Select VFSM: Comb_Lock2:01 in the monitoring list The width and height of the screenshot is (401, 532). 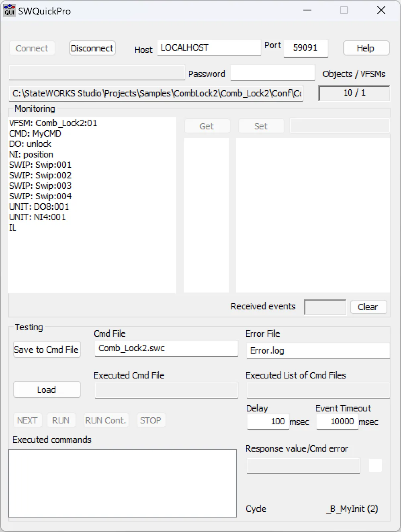coord(53,123)
